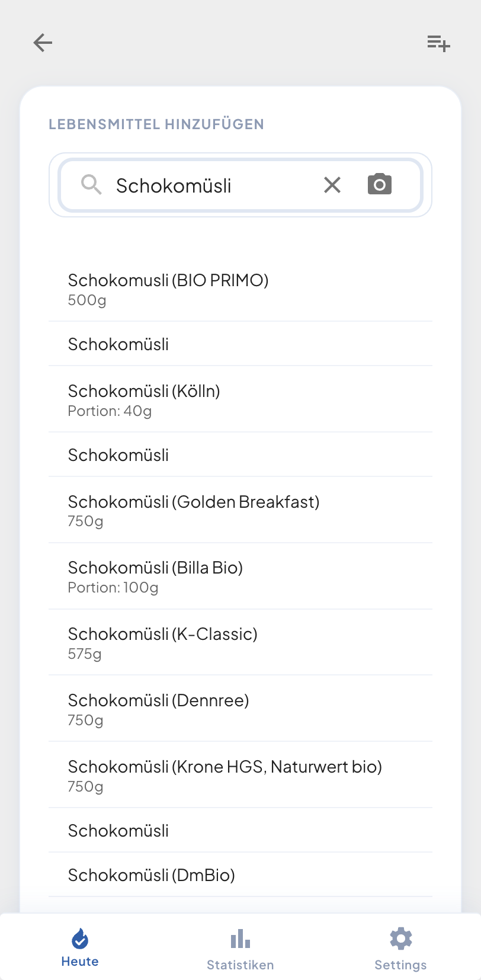481x980 pixels.
Task: Clear the search text with X
Action: [332, 185]
